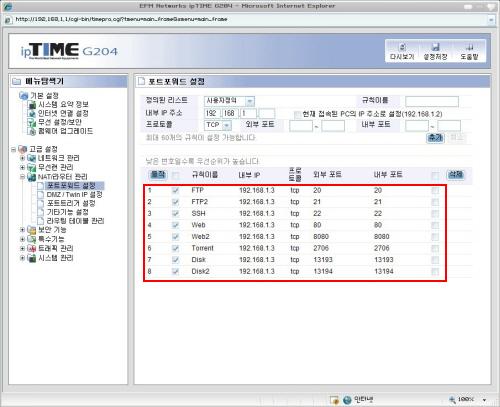Check the delete checkbox for Torrent rule
Viewport: 500px width, 407px height.
[x=435, y=248]
